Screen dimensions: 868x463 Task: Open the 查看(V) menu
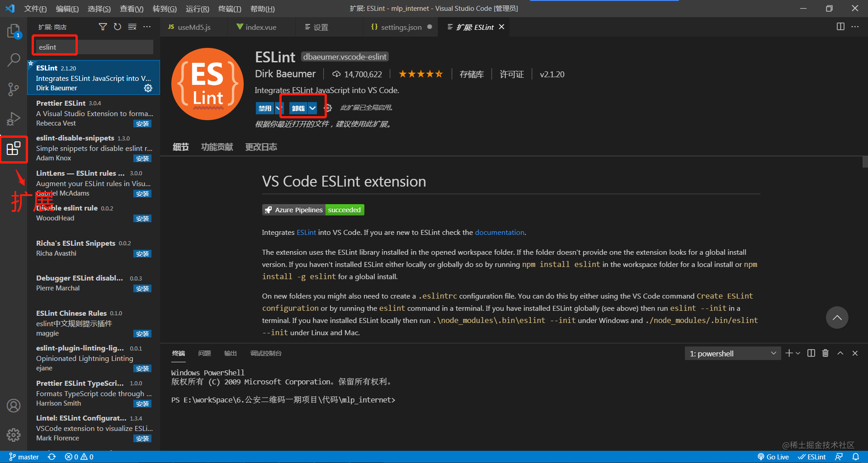(131, 9)
